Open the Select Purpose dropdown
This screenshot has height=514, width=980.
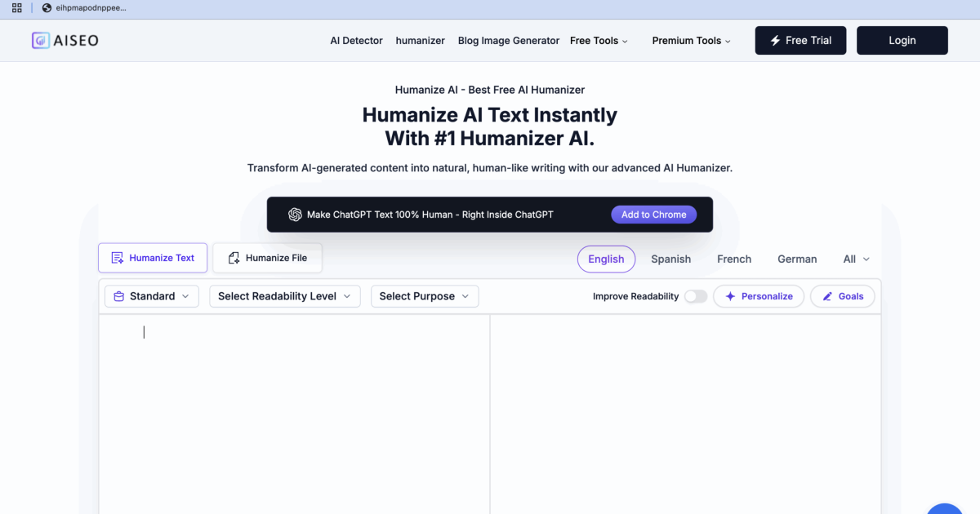(x=424, y=296)
